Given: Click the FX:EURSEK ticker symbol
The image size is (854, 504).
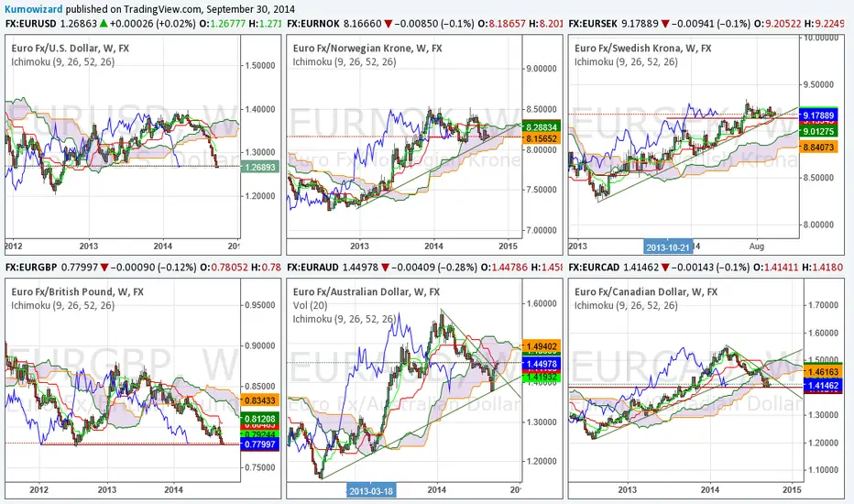Looking at the screenshot, I should (593, 24).
